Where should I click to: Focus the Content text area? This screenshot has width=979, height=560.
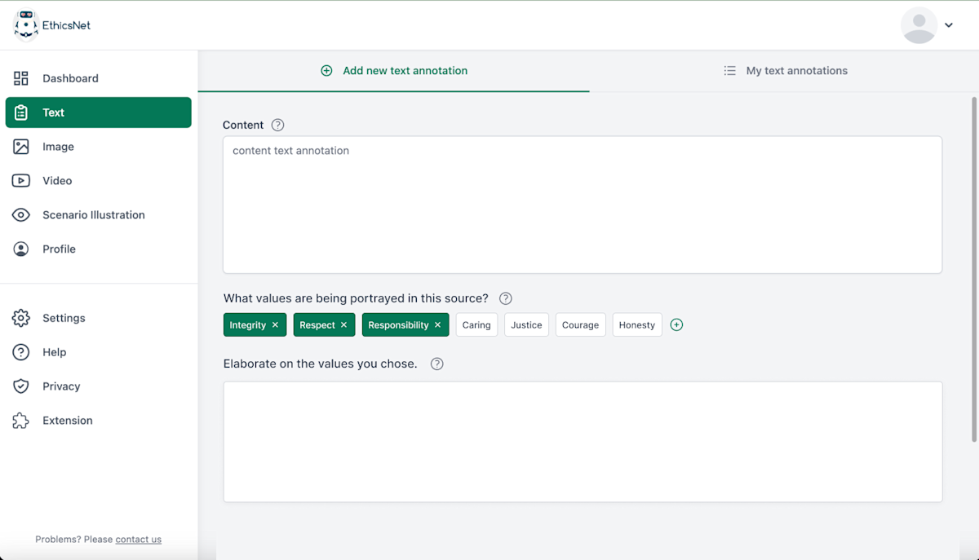coord(583,205)
